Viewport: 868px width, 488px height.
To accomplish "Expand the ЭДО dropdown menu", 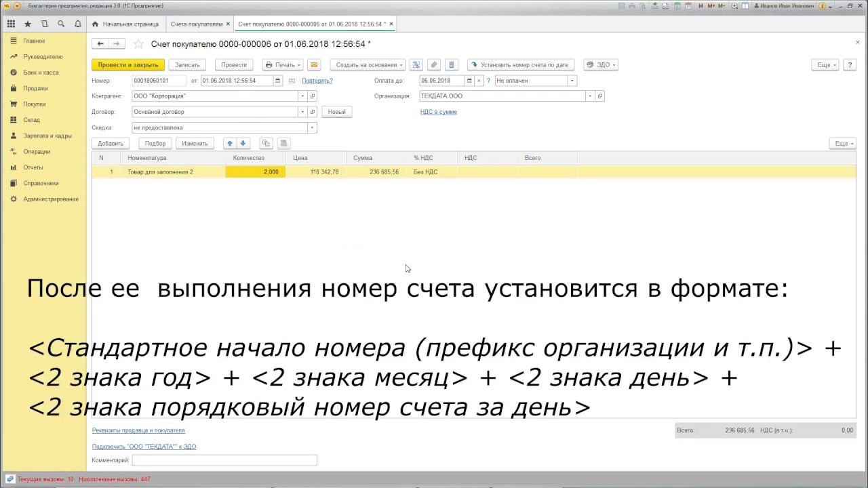I will tap(600, 65).
